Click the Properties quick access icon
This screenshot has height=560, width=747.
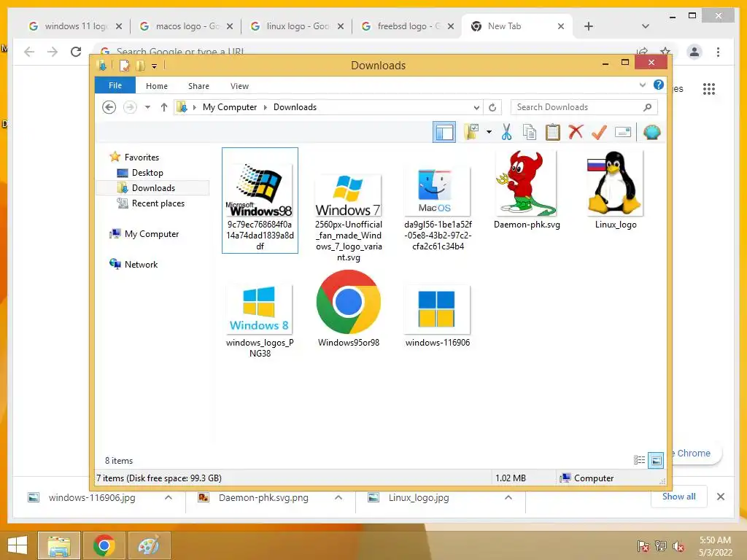(124, 66)
